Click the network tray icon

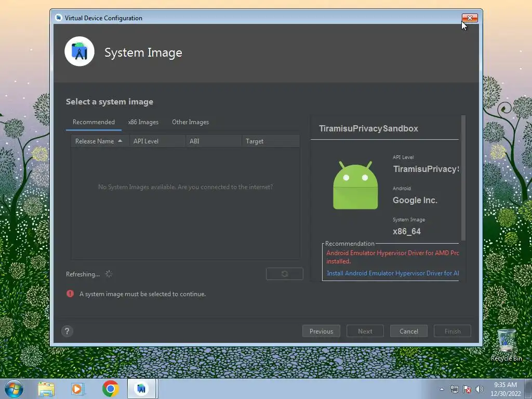[454, 389]
